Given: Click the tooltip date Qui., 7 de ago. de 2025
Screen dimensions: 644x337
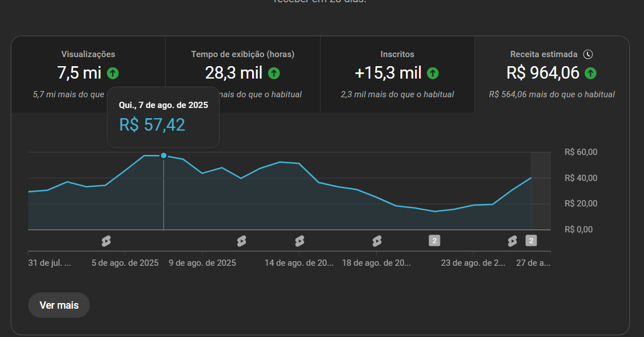Looking at the screenshot, I should (163, 105).
